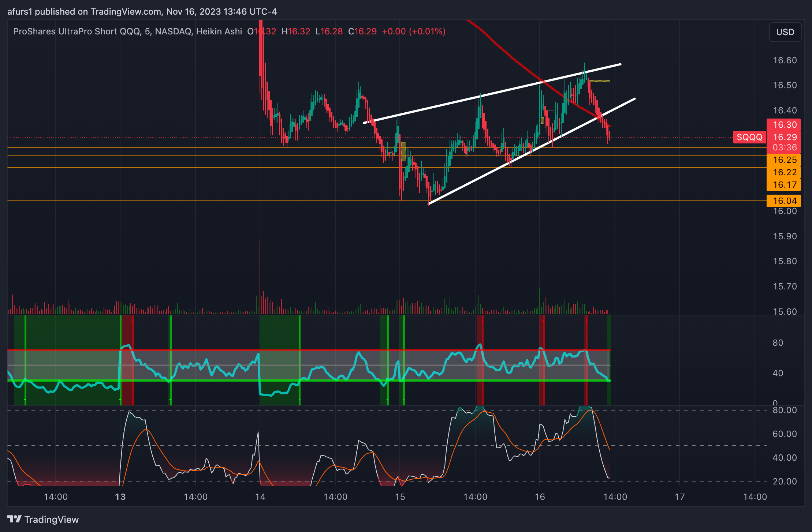Screen dimensions: 812x532
Task: Click the 16.29 current price tag
Action: point(784,137)
